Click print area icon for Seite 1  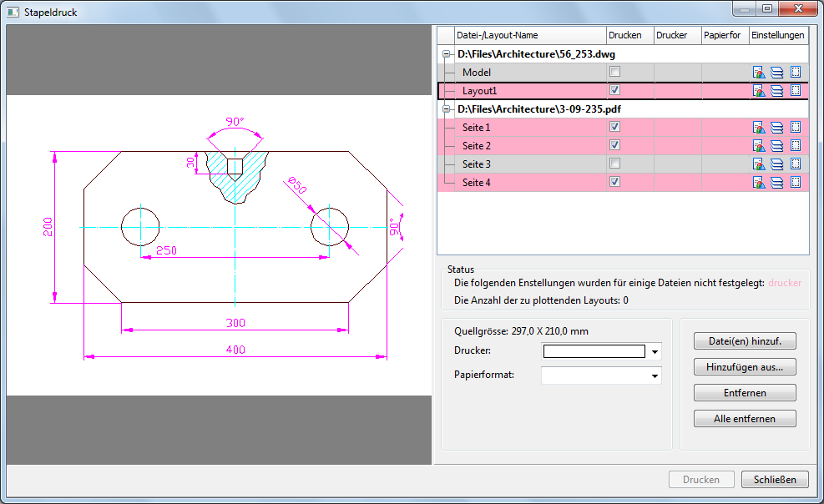point(795,128)
